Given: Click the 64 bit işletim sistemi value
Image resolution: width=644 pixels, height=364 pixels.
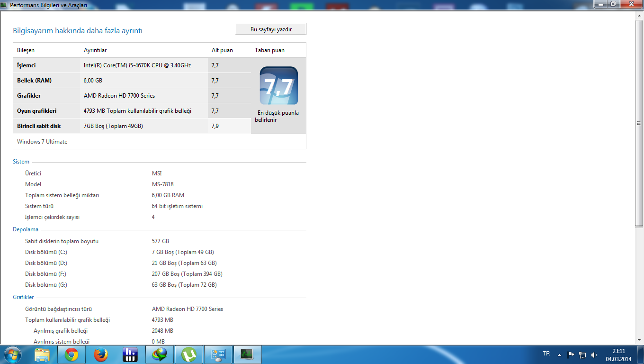Looking at the screenshot, I should (x=177, y=206).
